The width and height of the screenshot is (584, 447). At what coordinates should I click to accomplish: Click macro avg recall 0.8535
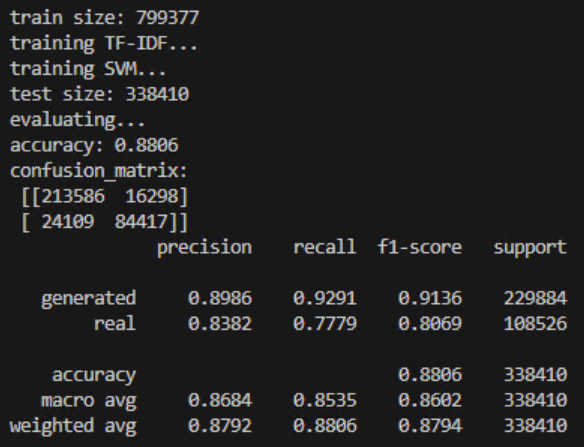click(325, 400)
